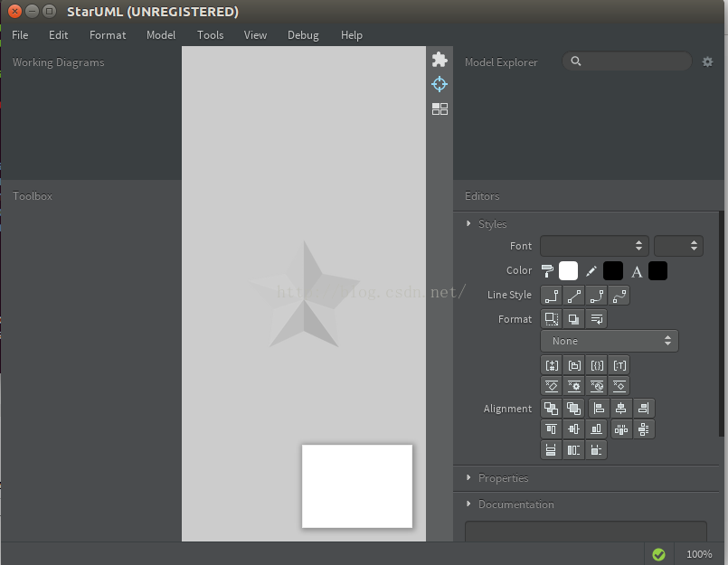Toggle Show Property button
The image size is (728, 565).
tap(597, 365)
